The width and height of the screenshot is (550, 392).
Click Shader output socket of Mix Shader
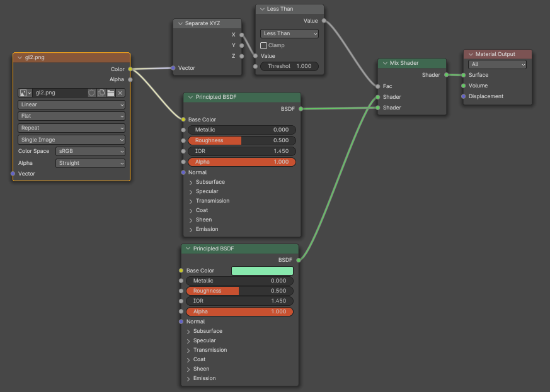pyautogui.click(x=446, y=75)
